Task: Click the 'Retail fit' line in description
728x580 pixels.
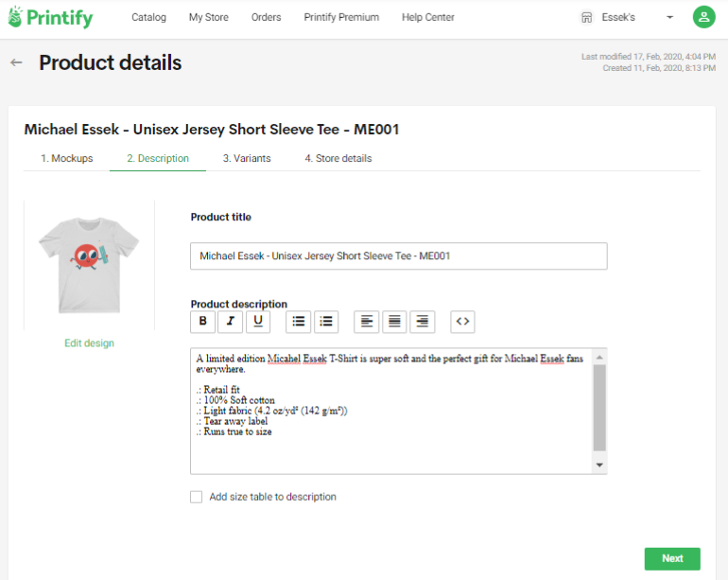Action: click(x=217, y=390)
